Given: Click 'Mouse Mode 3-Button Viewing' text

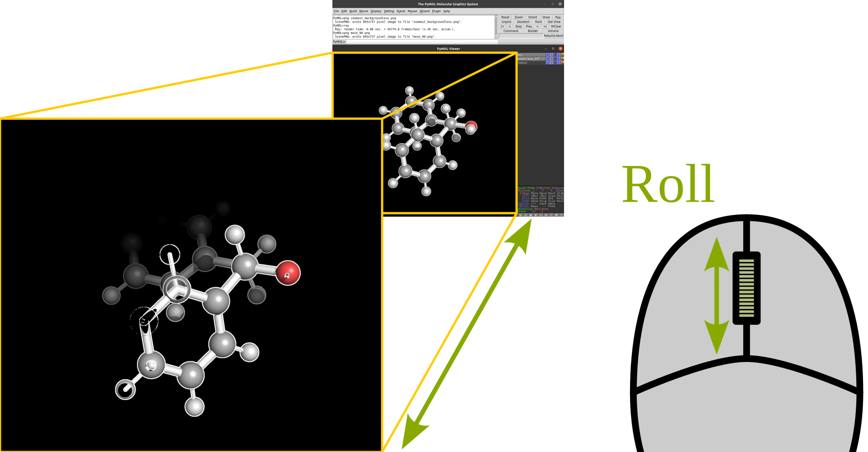Looking at the screenshot, I should tap(541, 188).
